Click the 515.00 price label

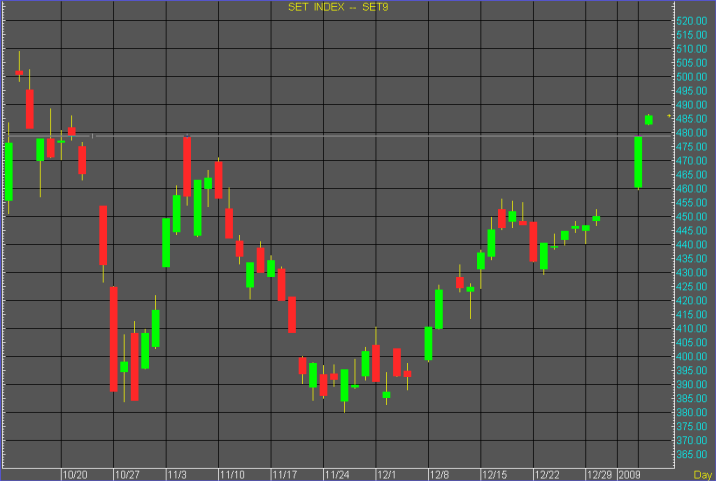click(x=692, y=35)
